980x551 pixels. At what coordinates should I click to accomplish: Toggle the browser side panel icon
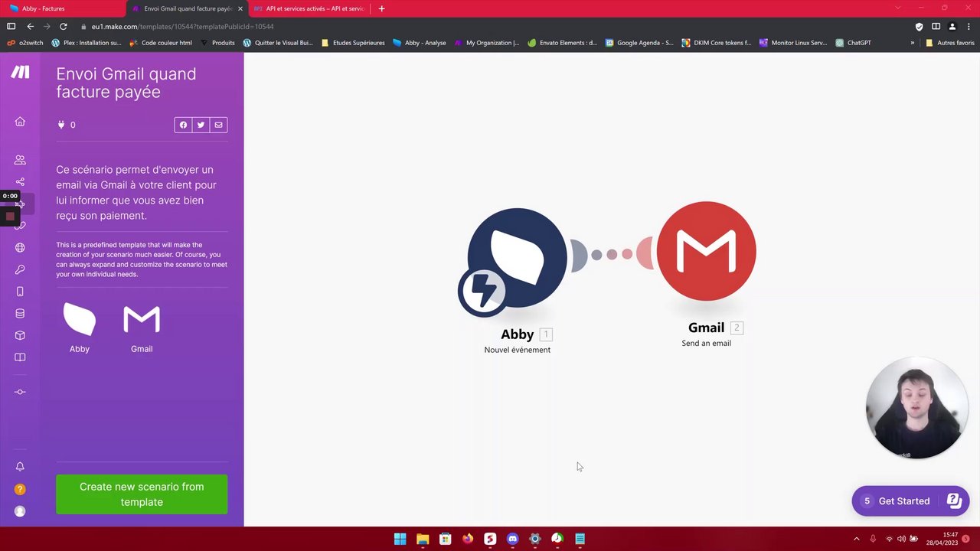pos(936,26)
